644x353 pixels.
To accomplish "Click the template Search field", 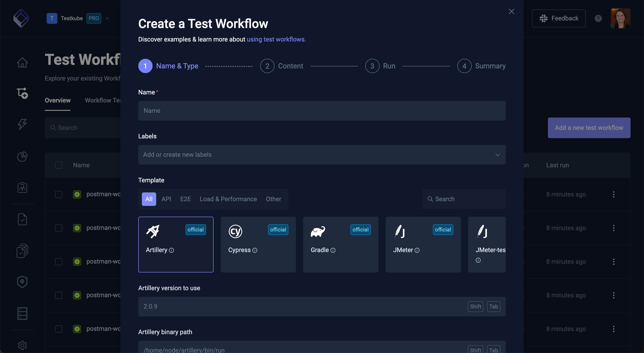I will 464,199.
